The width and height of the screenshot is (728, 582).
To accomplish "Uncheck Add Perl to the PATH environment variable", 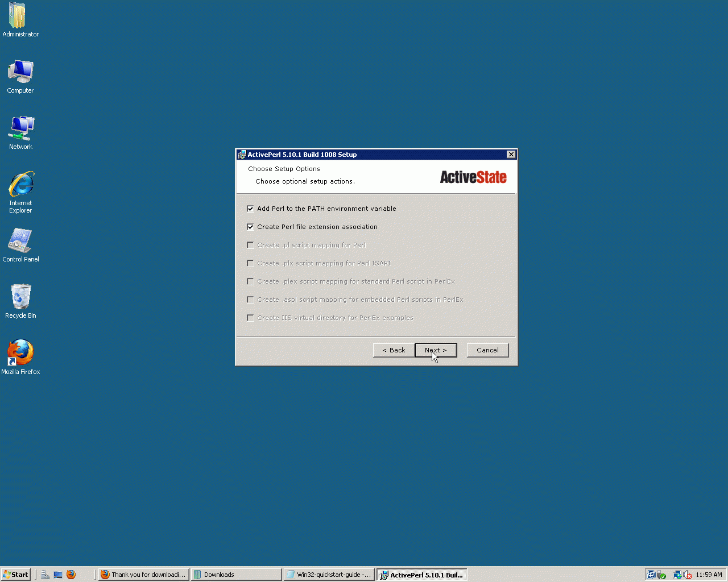I will point(250,209).
